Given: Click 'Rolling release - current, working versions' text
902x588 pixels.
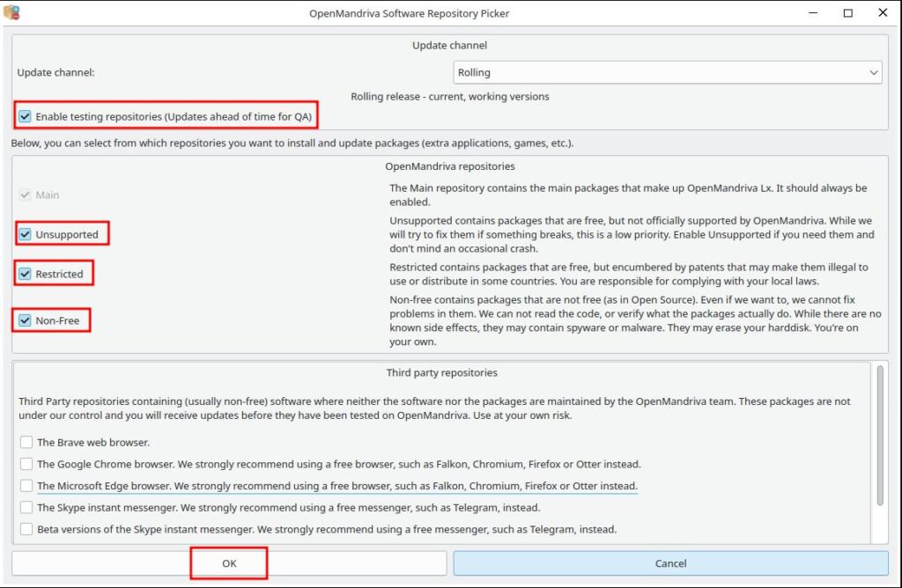Looking at the screenshot, I should [x=450, y=97].
